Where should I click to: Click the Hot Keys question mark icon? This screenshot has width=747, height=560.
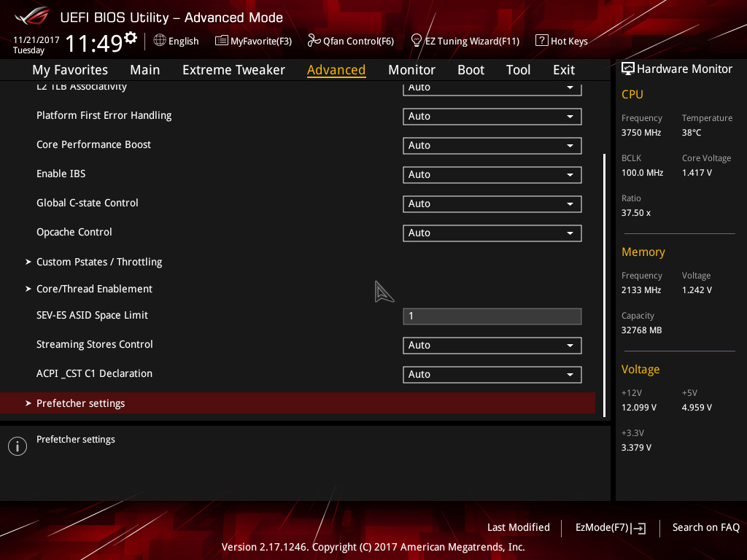(542, 40)
